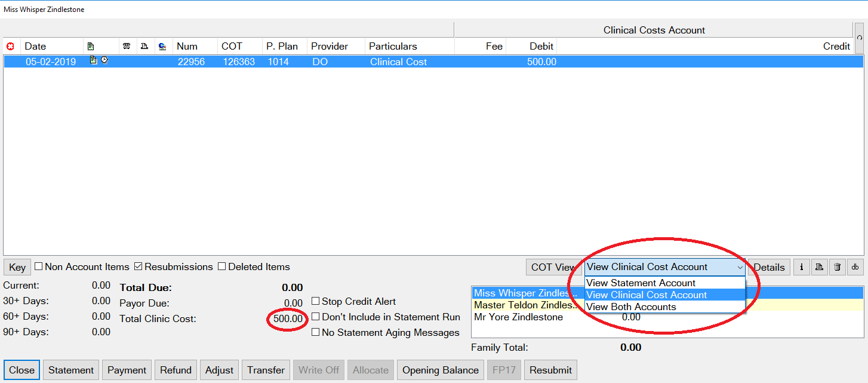Click the scroll button right of the header

tap(859, 38)
